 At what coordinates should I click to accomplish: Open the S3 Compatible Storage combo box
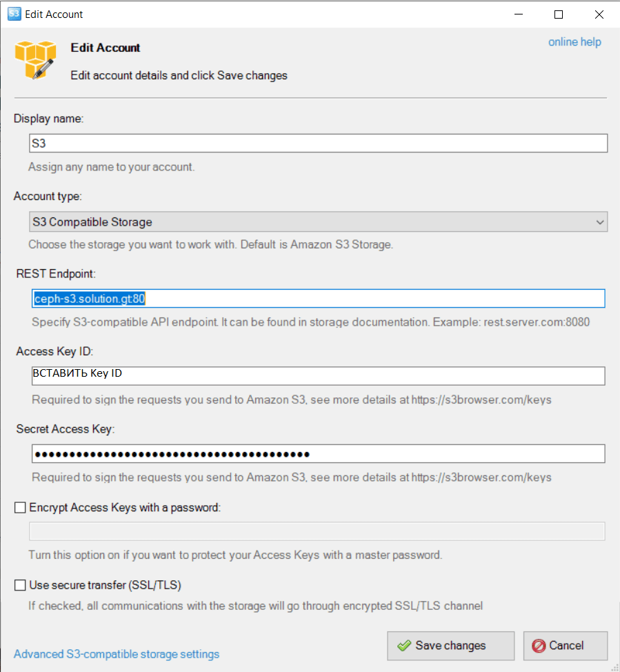point(310,222)
